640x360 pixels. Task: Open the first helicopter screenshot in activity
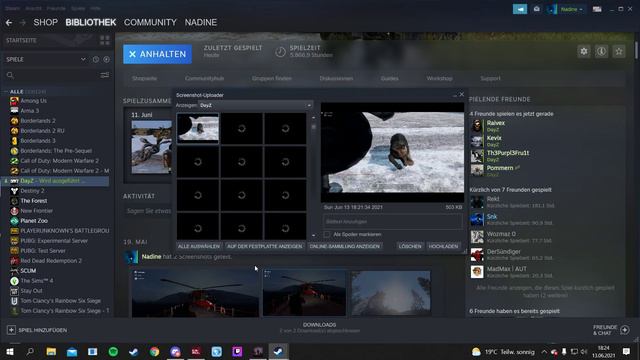click(x=195, y=293)
